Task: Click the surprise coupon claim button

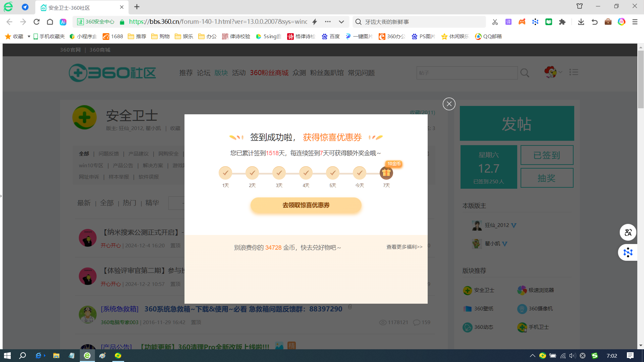Action: 306,205
